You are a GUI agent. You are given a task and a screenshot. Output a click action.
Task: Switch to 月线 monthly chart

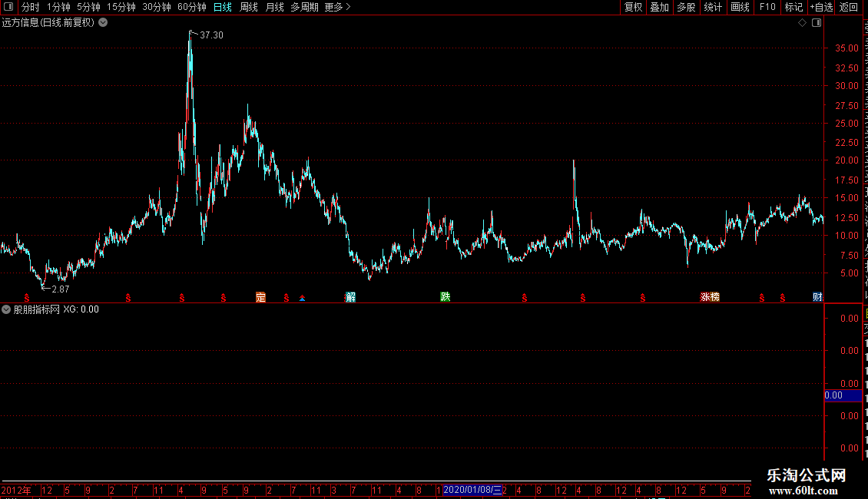pos(274,7)
